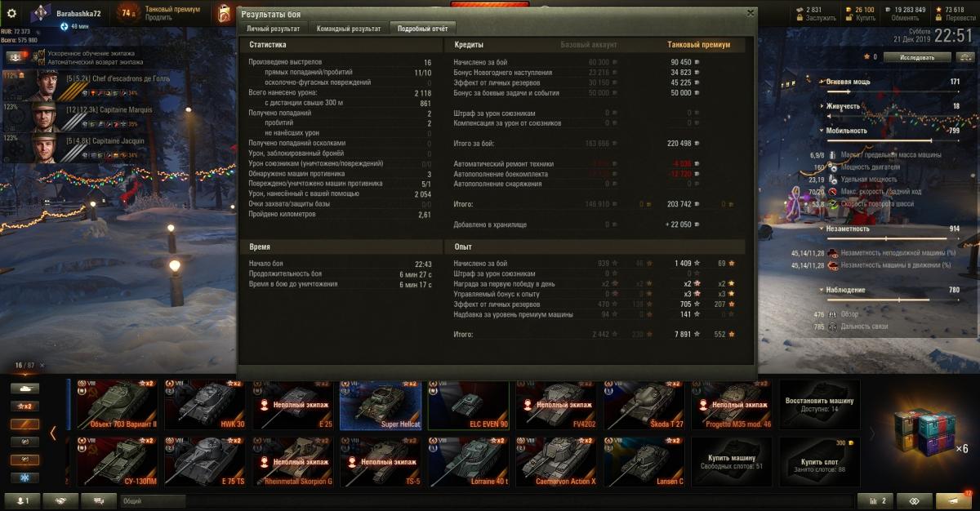Image resolution: width=980 pixels, height=511 pixels.
Task: Toggle the snowflake New Year carousel filter
Action: 24,478
